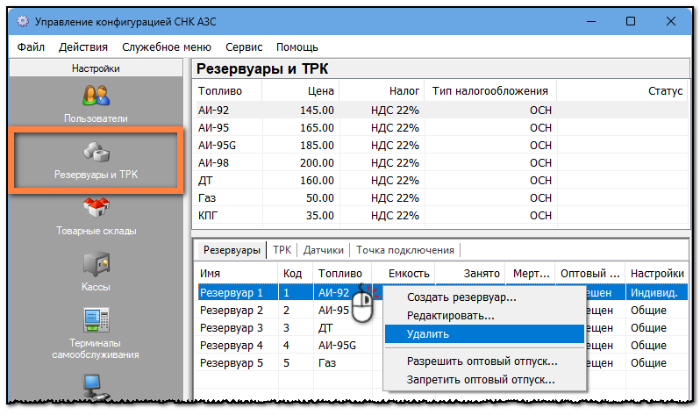Viewport: 700px width, 415px height.
Task: Click the Оптовый ... column header
Action: point(590,273)
